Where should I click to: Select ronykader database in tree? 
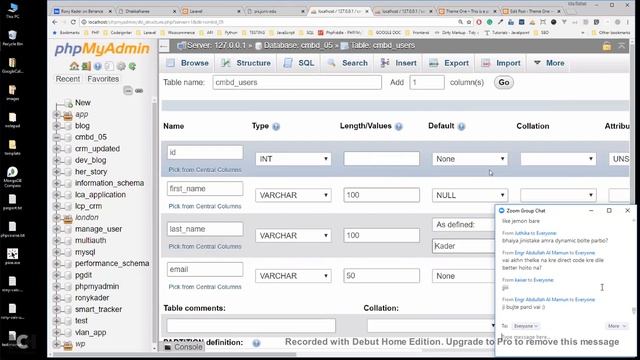92,298
